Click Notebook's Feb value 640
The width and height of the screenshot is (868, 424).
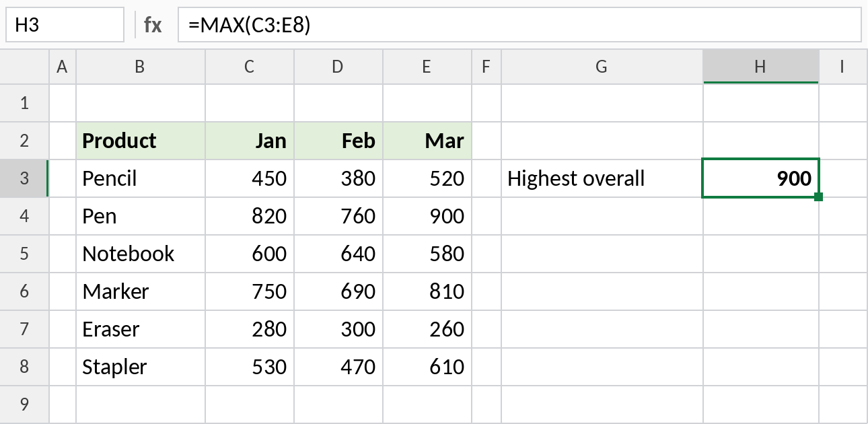(338, 254)
